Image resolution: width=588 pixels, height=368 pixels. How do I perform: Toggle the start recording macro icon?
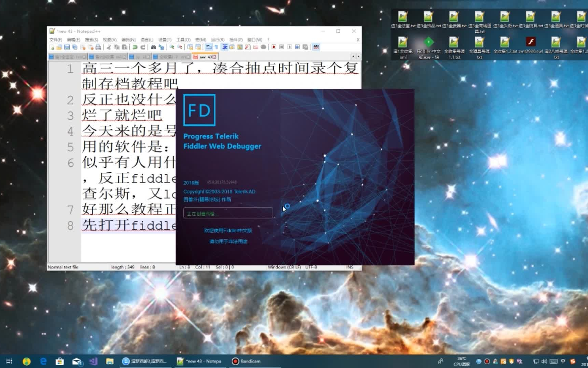click(x=274, y=47)
